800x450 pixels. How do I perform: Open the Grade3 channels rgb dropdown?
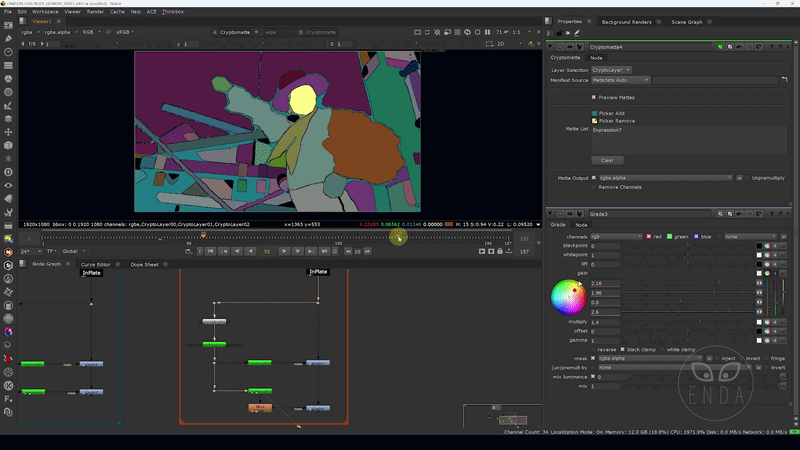coord(616,237)
